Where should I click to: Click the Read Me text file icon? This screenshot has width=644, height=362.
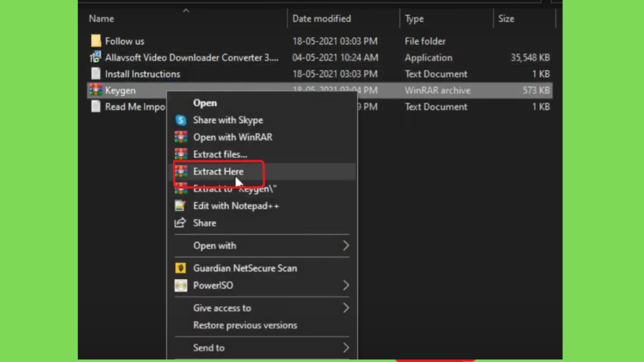click(96, 106)
